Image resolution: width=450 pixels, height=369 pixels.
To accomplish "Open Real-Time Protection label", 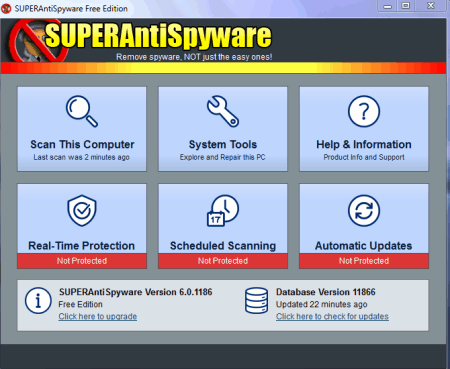I will tap(82, 246).
